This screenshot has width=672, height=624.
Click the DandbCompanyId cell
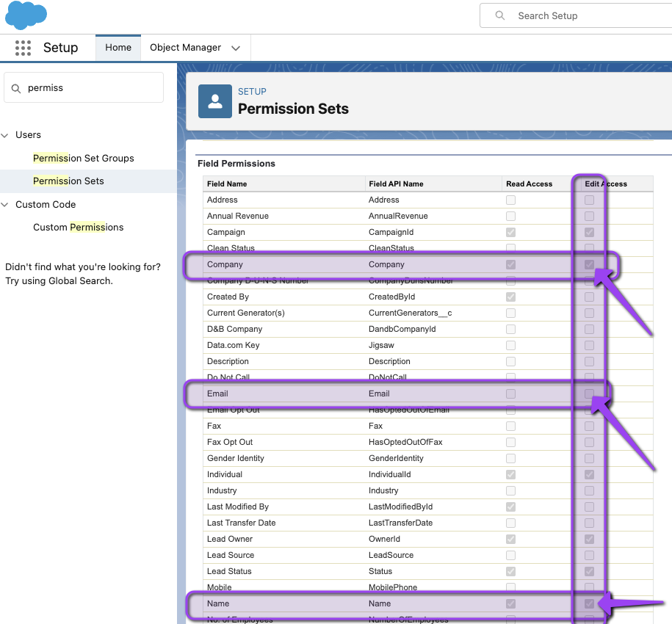pos(402,329)
